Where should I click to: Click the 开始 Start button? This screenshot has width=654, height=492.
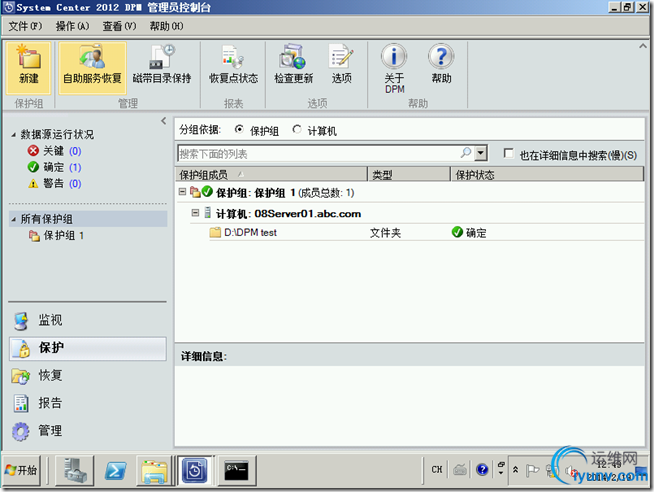[x=22, y=470]
